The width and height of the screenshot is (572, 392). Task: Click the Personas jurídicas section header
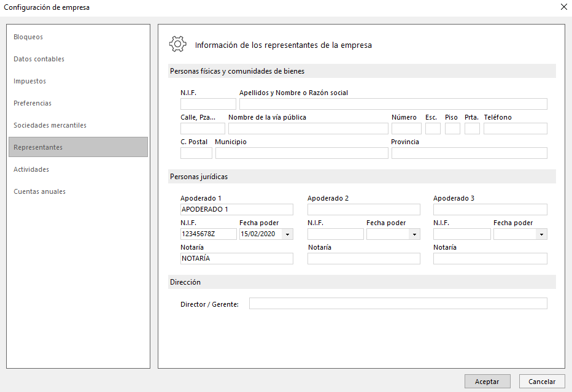362,177
